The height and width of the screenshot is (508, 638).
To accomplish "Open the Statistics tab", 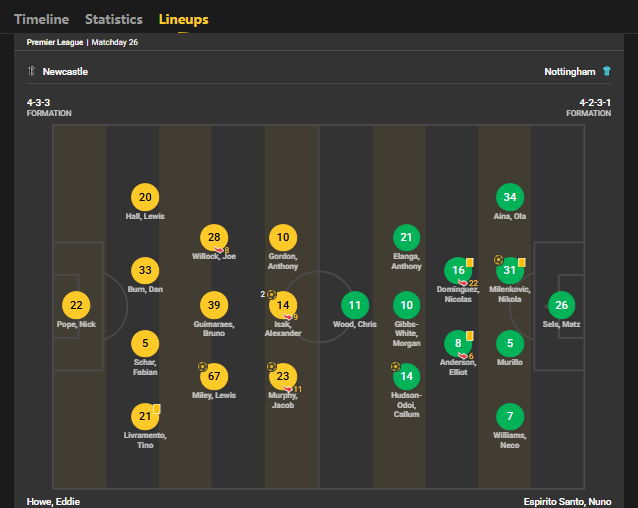I will point(113,19).
